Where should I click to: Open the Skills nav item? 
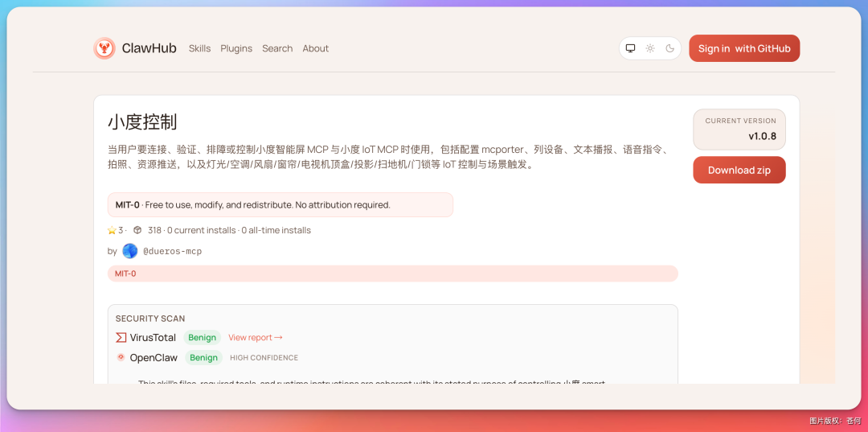tap(199, 48)
